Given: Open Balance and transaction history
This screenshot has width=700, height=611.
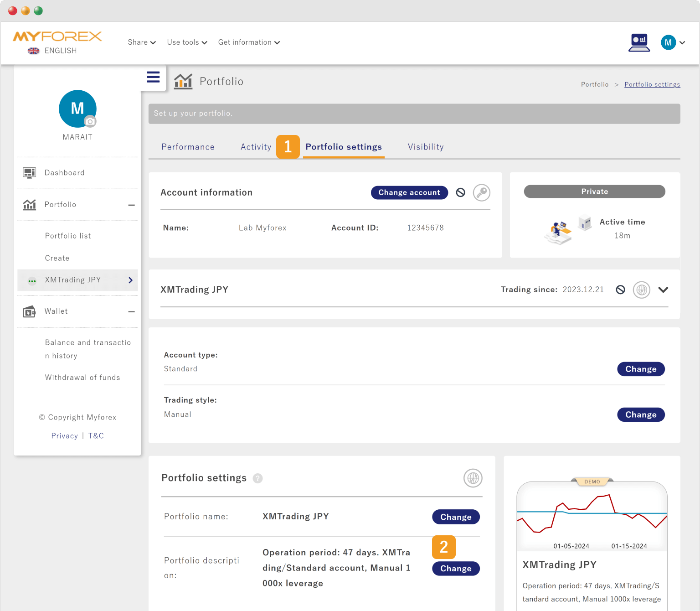Looking at the screenshot, I should coord(87,349).
